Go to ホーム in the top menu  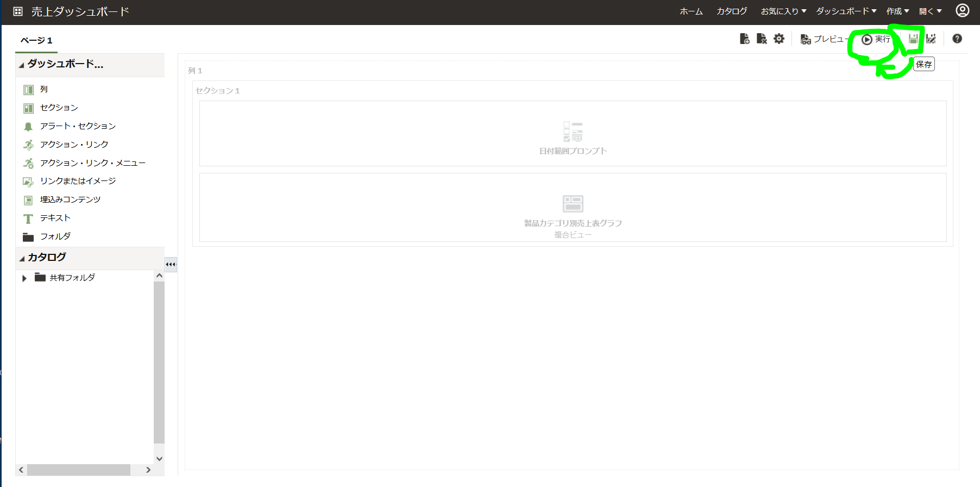point(691,11)
